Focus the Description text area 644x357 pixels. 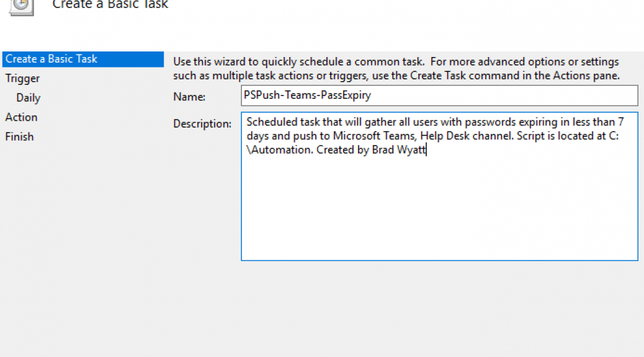click(439, 187)
